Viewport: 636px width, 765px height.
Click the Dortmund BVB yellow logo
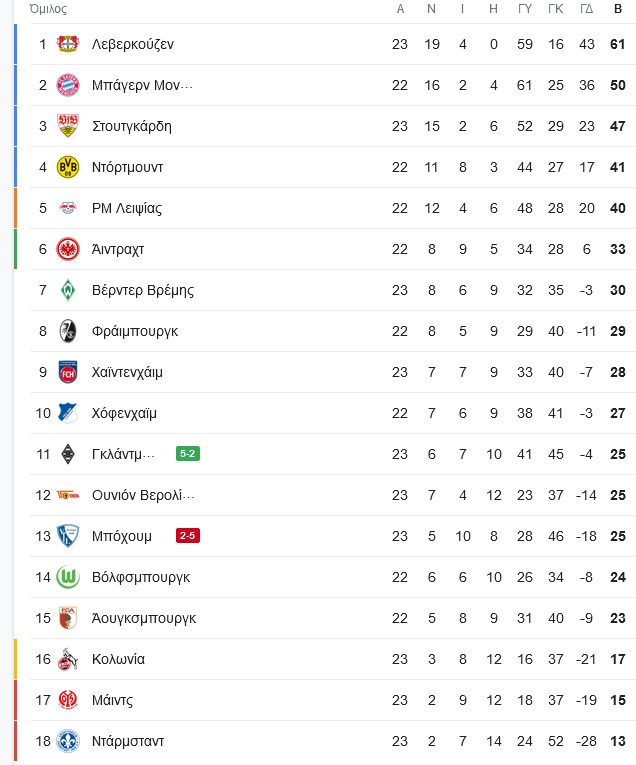pyautogui.click(x=68, y=167)
